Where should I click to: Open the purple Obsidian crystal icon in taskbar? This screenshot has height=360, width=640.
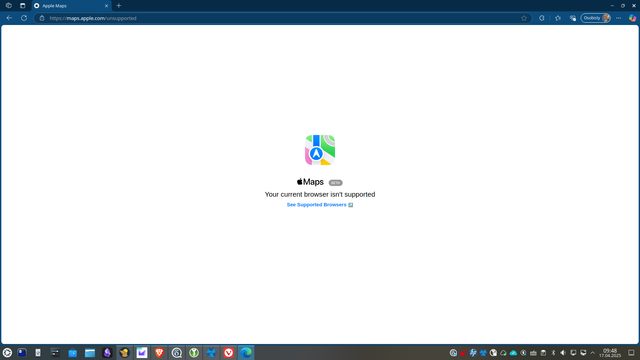point(107,353)
